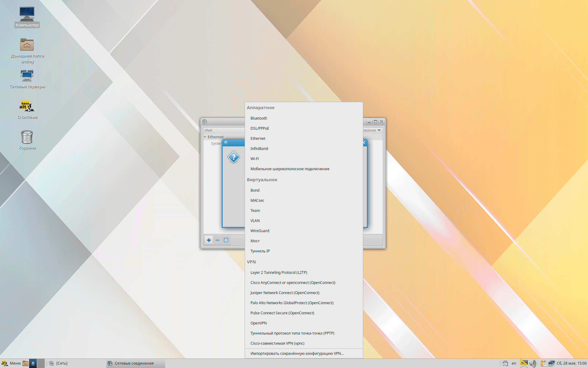Select Cisco AnyConnect or openconnect (OpenConnect)
588x368 pixels.
(x=292, y=282)
